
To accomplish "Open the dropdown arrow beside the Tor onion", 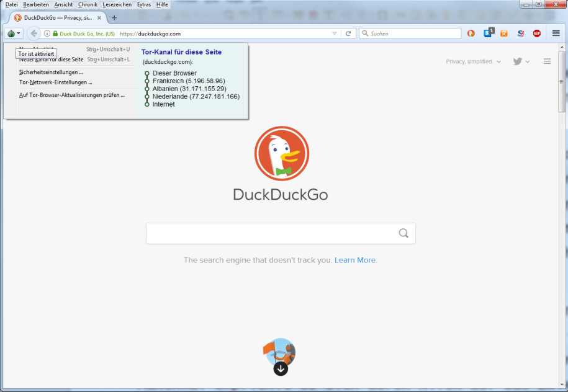I will [x=19, y=33].
